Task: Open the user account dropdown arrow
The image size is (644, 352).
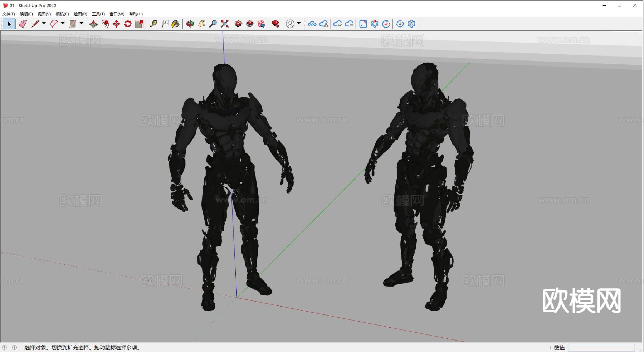Action: pyautogui.click(x=299, y=23)
